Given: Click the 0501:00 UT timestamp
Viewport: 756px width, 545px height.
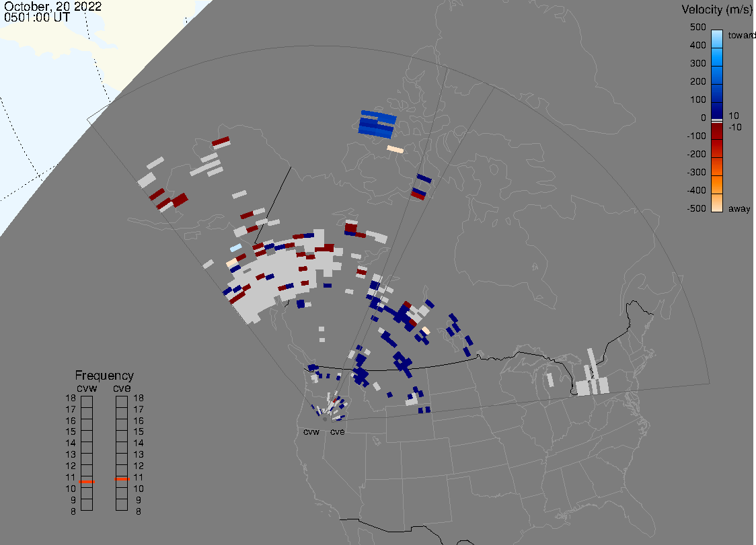Looking at the screenshot, I should 36,17.
